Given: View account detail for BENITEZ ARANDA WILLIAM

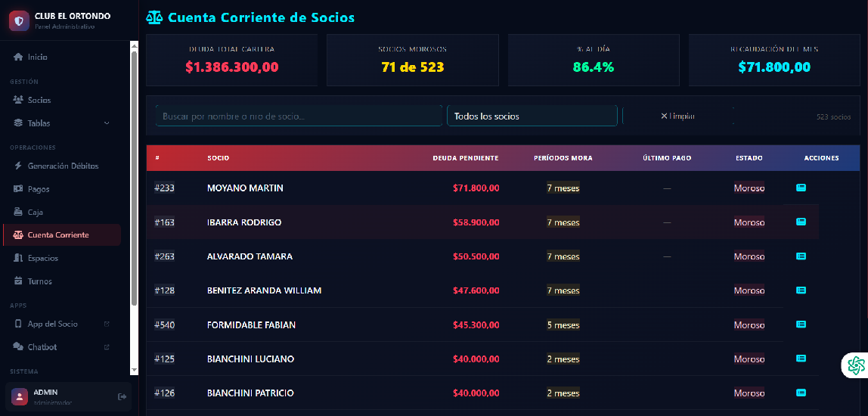Looking at the screenshot, I should click(x=801, y=290).
